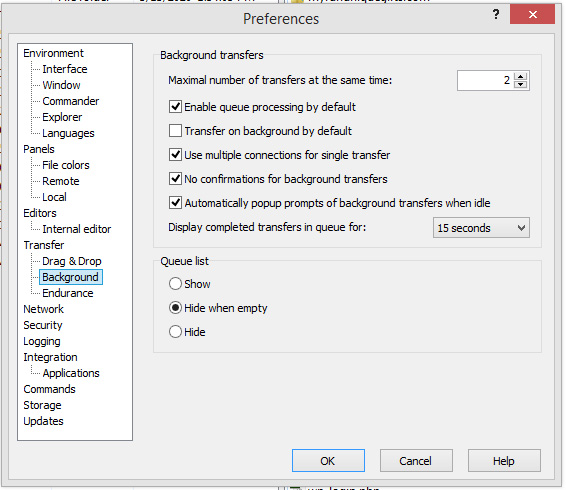The image size is (566, 490).
Task: Confirm settings with the OK button
Action: (x=328, y=461)
